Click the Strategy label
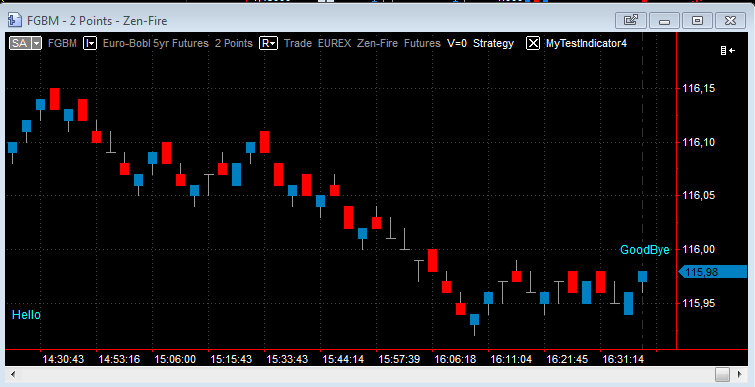755x387 pixels. click(x=494, y=43)
